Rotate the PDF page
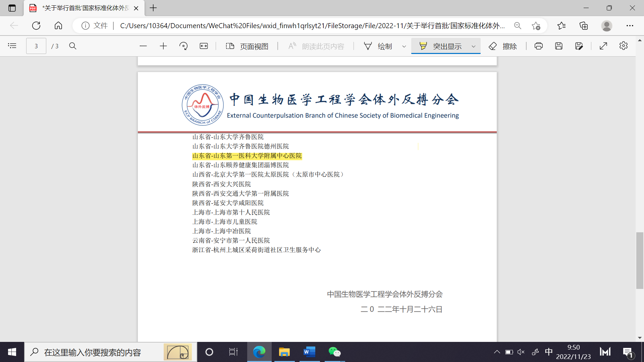 (x=183, y=46)
